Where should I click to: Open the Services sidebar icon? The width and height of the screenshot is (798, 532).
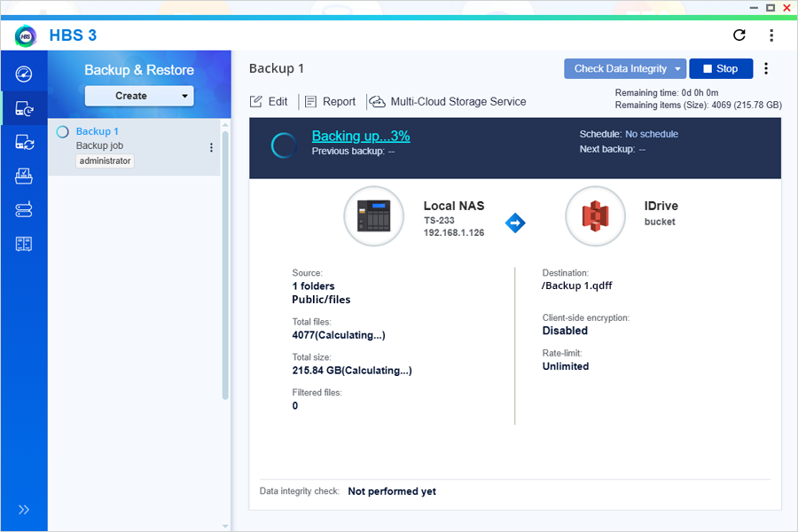point(24,244)
